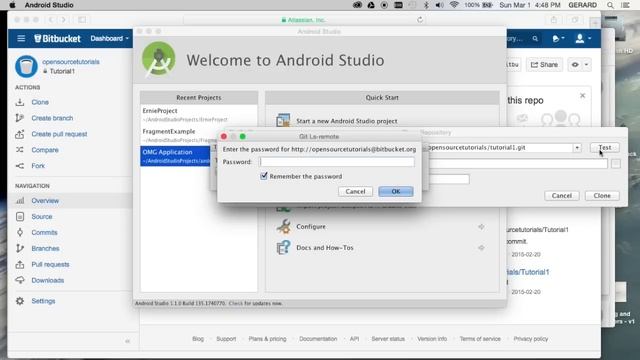The width and height of the screenshot is (640, 360).
Task: Click the repository avatar bucket icon
Action: tap(27, 67)
